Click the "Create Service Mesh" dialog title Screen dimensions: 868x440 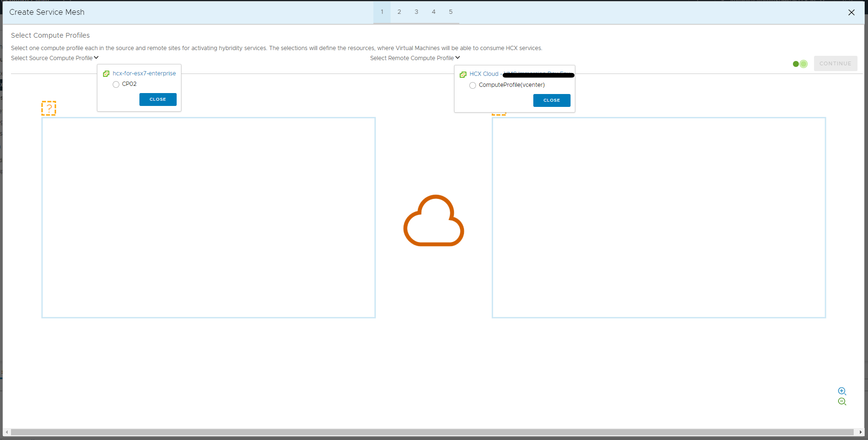click(x=47, y=12)
